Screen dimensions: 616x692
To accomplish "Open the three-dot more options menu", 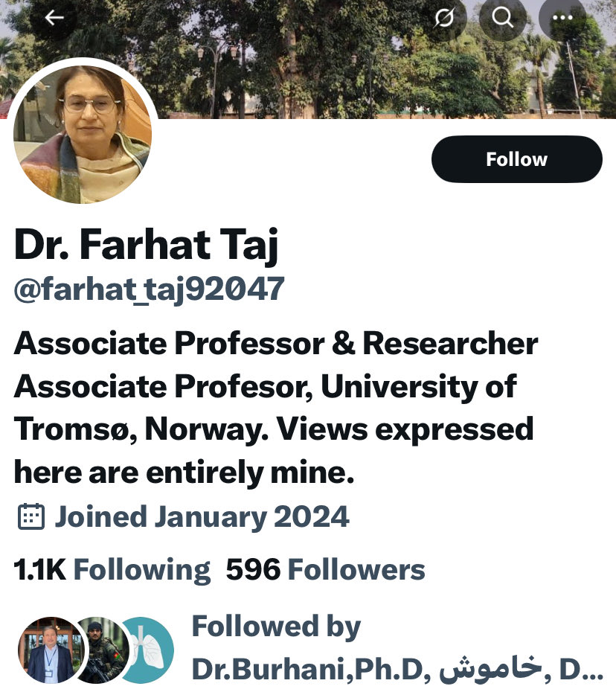I will [562, 18].
